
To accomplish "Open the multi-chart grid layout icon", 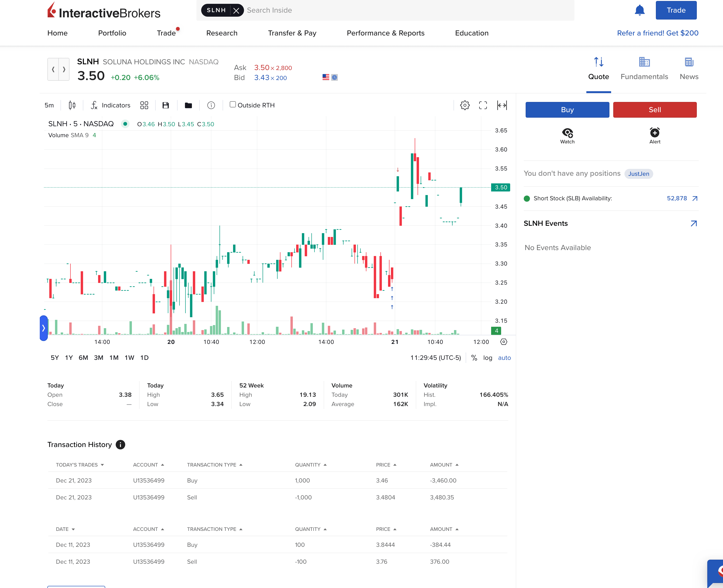I will coord(144,105).
